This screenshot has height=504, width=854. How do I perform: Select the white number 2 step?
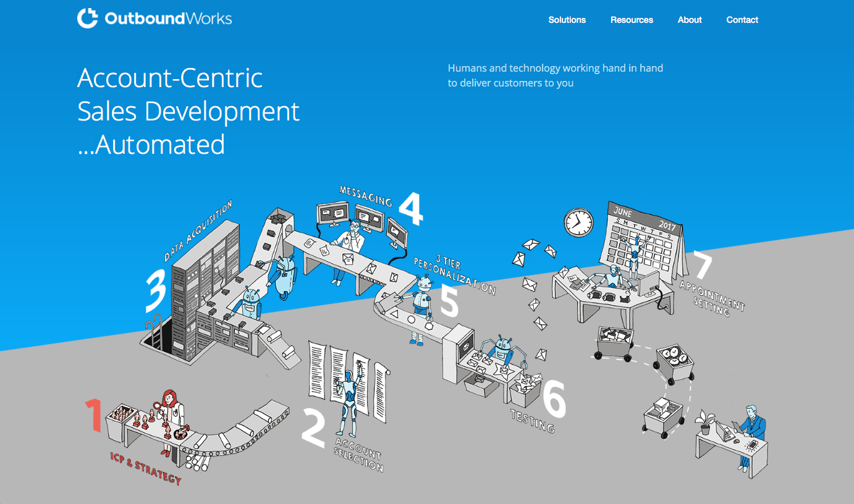click(x=315, y=427)
